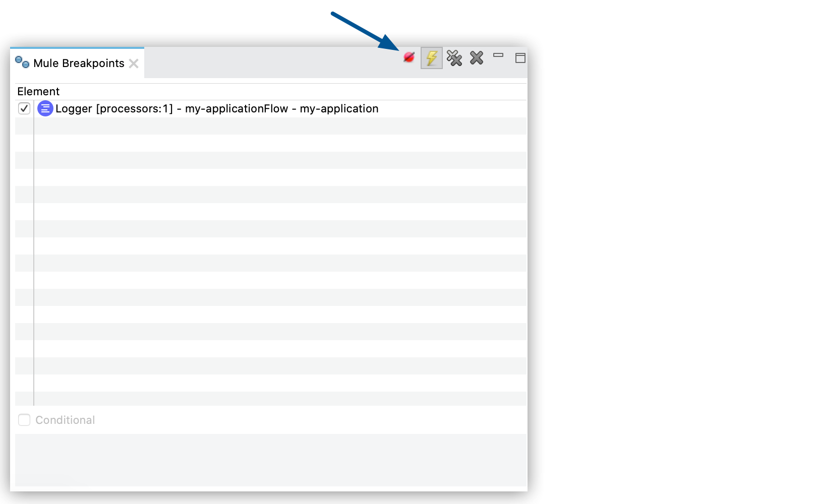Screen dimensions: 816x504
Task: Click the Element column header
Action: click(38, 91)
